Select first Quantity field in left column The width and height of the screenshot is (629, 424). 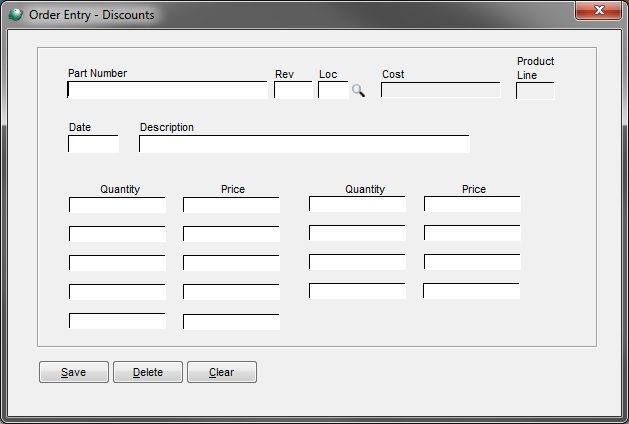(x=117, y=205)
